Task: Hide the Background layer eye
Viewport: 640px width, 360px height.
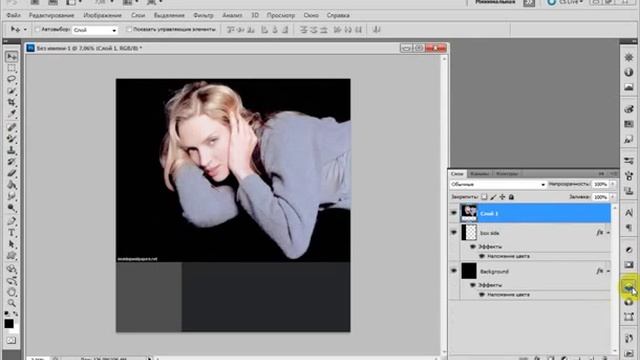Action: (453, 271)
